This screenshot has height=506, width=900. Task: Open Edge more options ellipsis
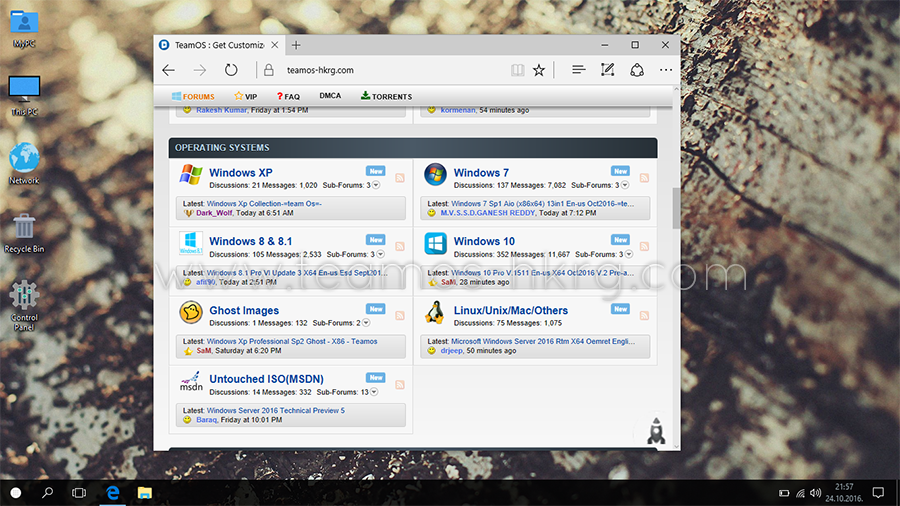click(x=666, y=70)
